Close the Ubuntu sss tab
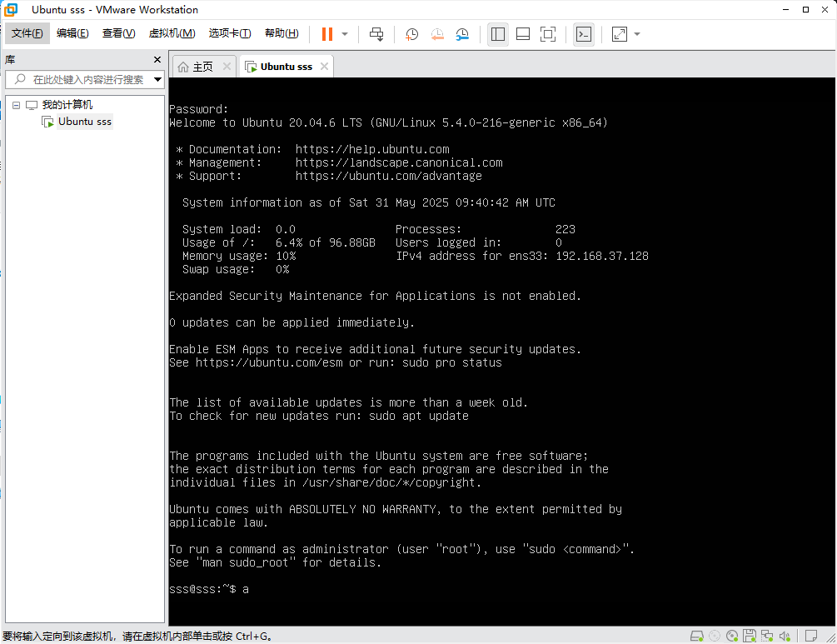The width and height of the screenshot is (837, 644). (325, 66)
